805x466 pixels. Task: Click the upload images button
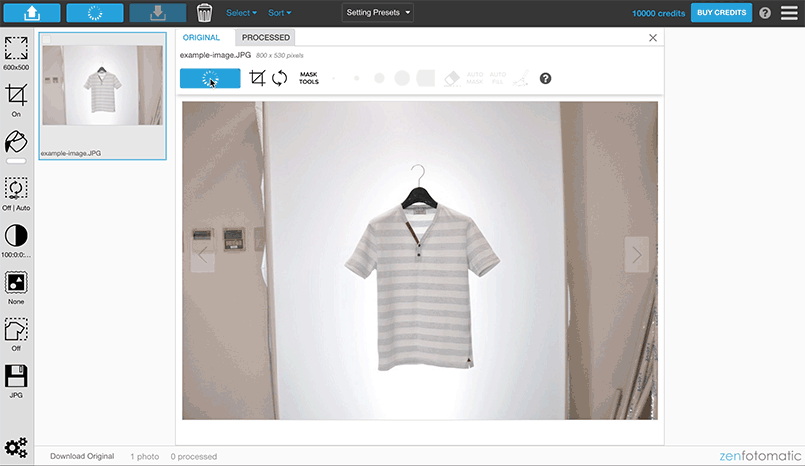point(31,13)
